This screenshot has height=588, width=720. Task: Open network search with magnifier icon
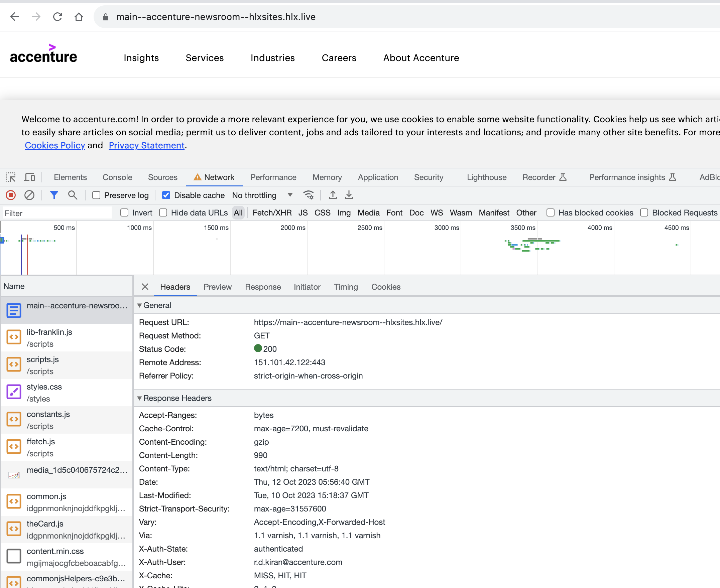coord(73,195)
